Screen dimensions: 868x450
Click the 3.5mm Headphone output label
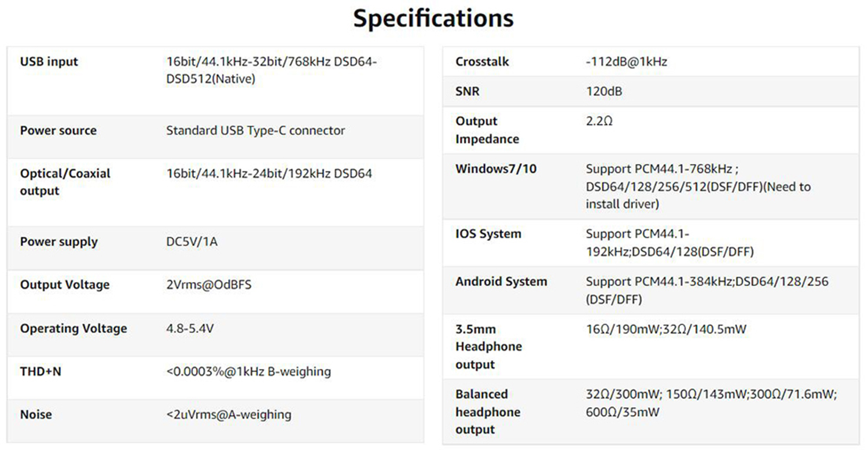[x=488, y=346]
